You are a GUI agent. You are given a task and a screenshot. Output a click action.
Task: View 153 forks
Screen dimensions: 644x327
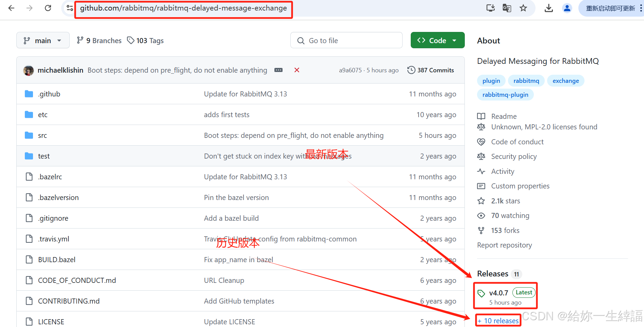click(498, 231)
